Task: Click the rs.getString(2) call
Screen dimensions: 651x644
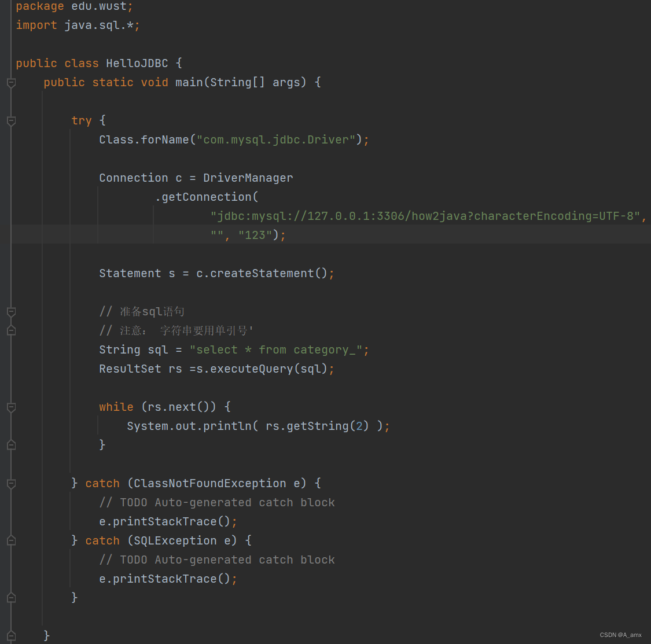Action: pos(317,426)
